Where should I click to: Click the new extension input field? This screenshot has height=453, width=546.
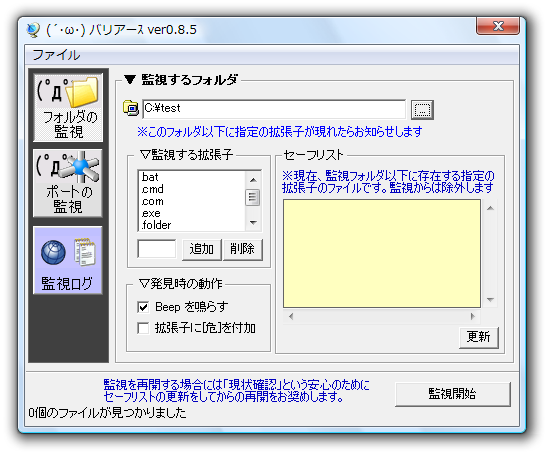pos(157,249)
